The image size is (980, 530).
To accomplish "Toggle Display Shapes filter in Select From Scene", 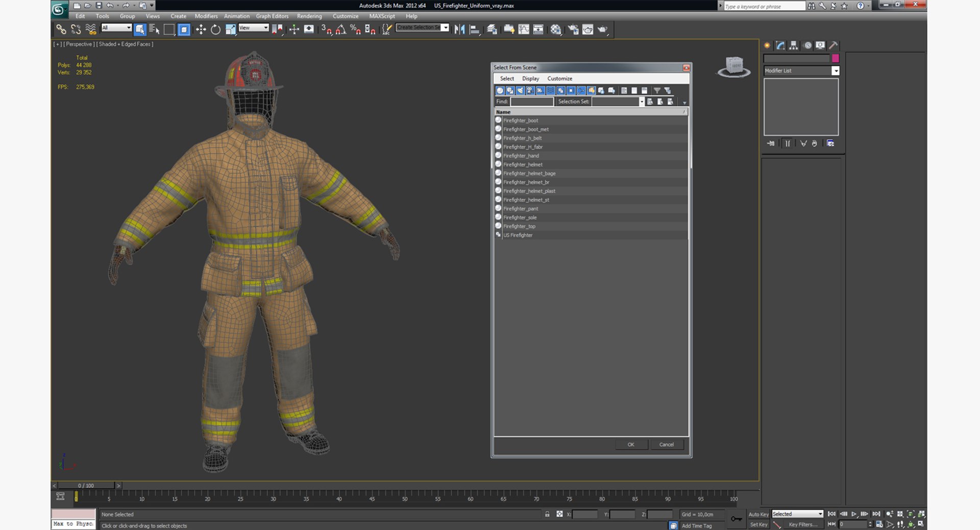I will coord(510,90).
